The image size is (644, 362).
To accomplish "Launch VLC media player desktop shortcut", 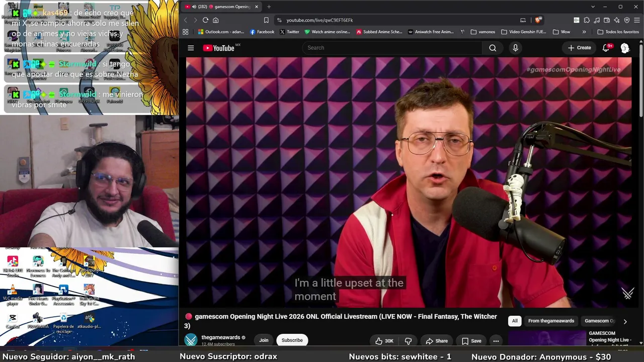I will [x=13, y=296].
